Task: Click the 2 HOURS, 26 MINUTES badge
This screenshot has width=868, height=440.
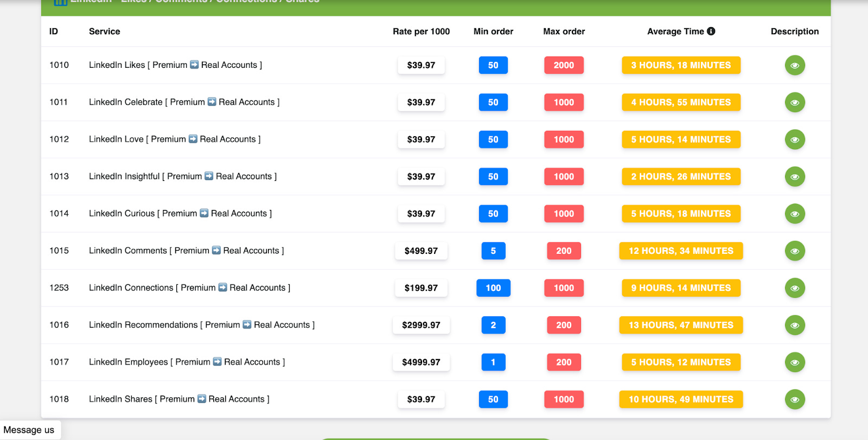Action: 681,176
